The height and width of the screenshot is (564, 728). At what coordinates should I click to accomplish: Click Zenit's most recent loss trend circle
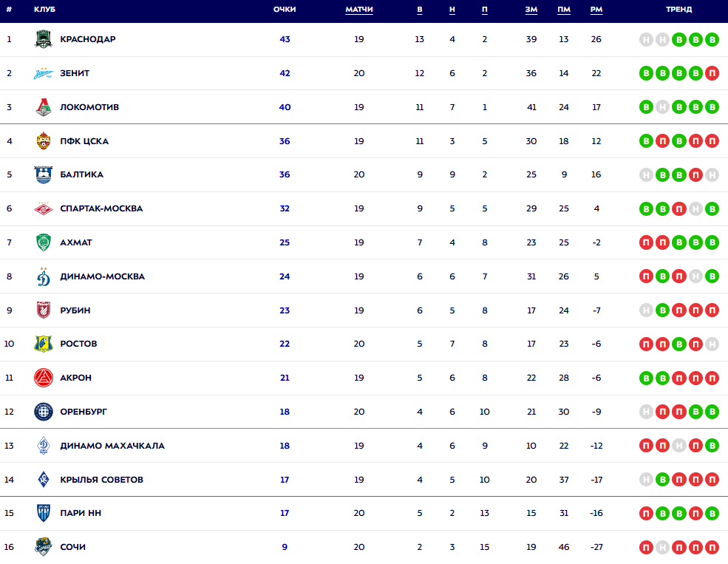click(712, 73)
